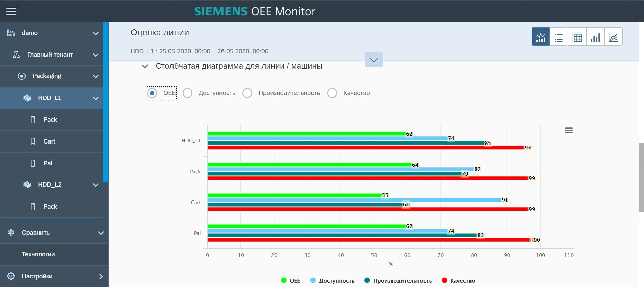Click the HDD_L1 green OEE bar
This screenshot has width=644, height=287.
click(x=306, y=134)
